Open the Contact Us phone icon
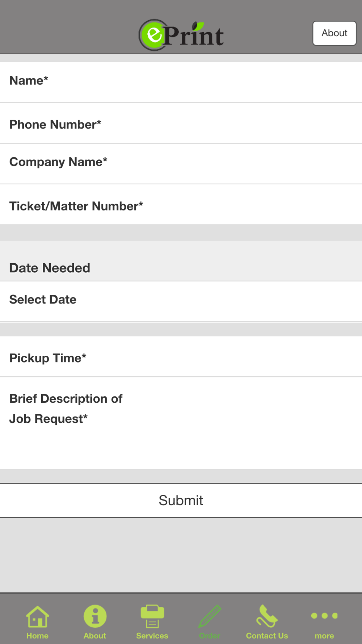 coord(267,616)
